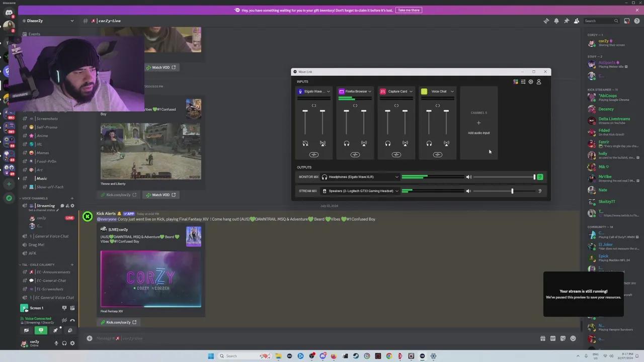Screen dimensions: 644x362
Task: Toggle green listen ear button on Monitor Mix
Action: point(540,177)
